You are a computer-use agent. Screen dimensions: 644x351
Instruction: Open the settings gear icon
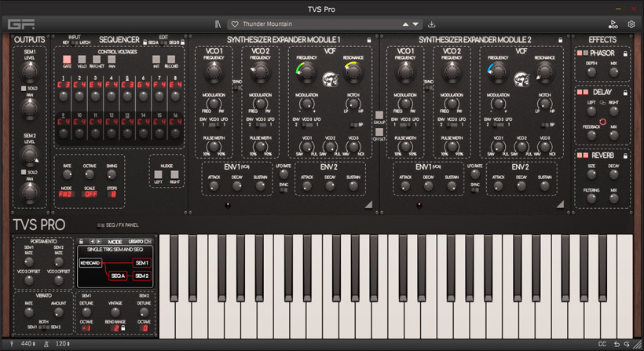coord(631,24)
